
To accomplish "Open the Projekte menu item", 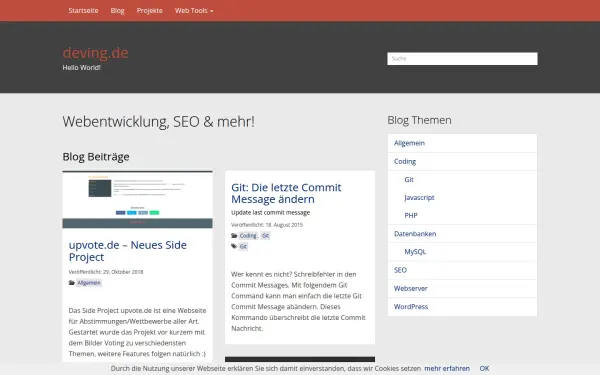I will tap(150, 11).
